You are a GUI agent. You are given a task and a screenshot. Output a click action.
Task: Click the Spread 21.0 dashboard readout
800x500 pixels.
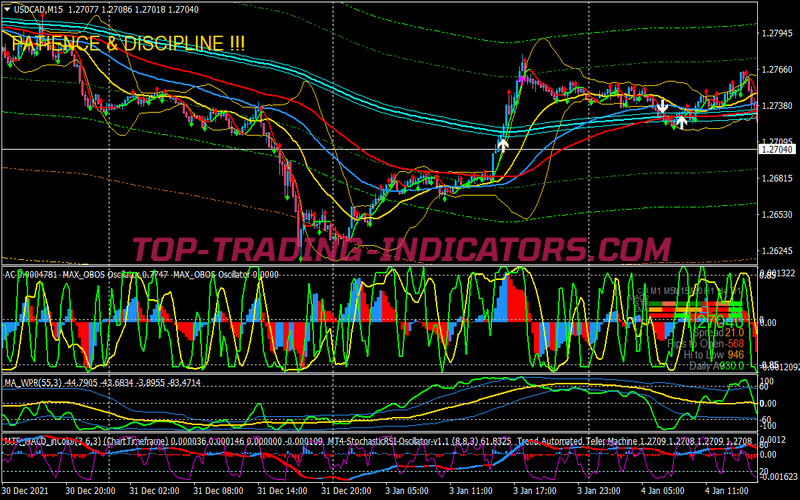point(718,333)
